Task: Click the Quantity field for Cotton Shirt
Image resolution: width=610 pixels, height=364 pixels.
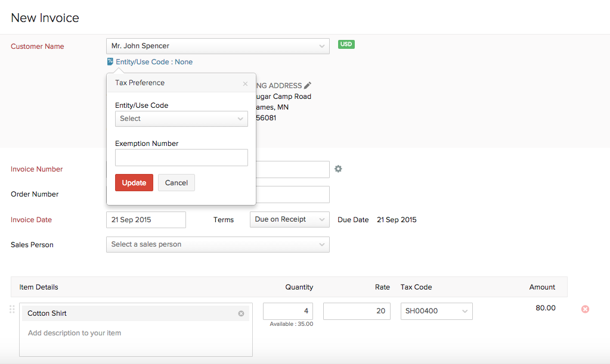Action: click(x=287, y=311)
